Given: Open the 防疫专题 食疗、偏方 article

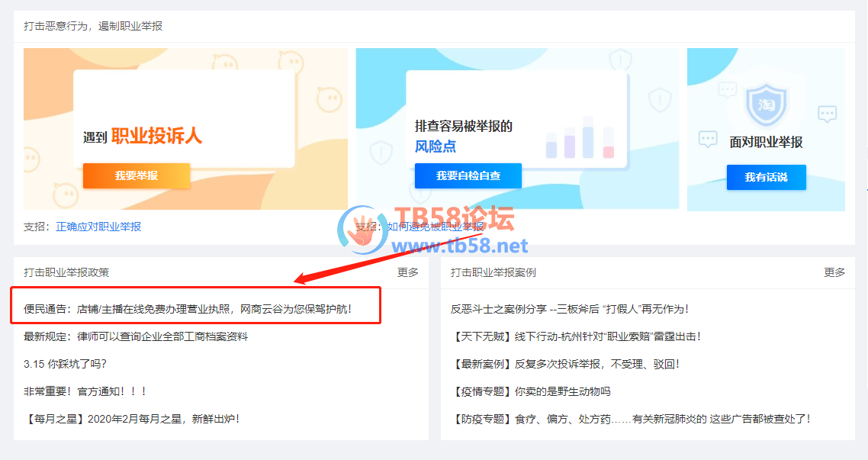Looking at the screenshot, I should click(x=630, y=419).
